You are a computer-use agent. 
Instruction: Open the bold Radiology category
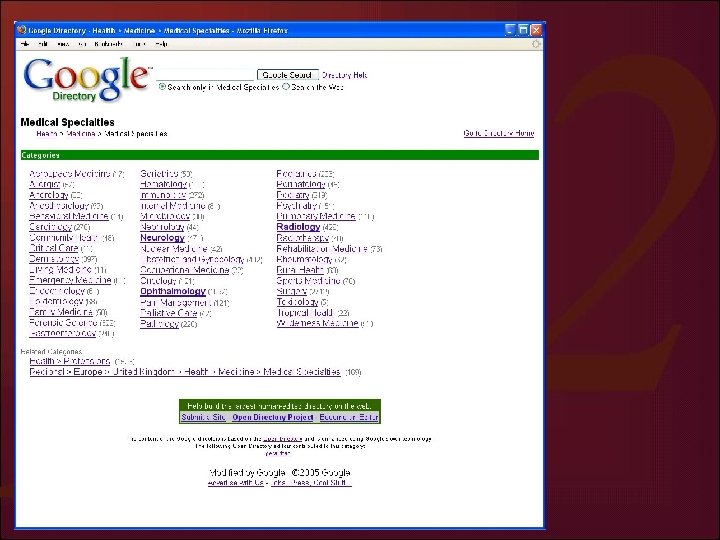pyautogui.click(x=298, y=226)
